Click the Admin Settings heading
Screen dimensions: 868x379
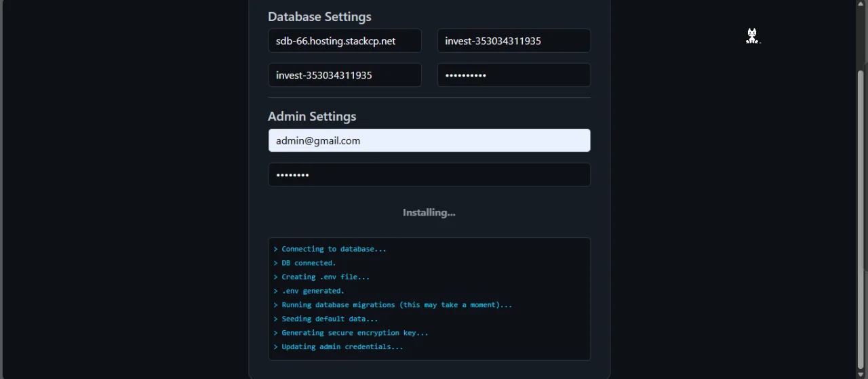(x=312, y=116)
